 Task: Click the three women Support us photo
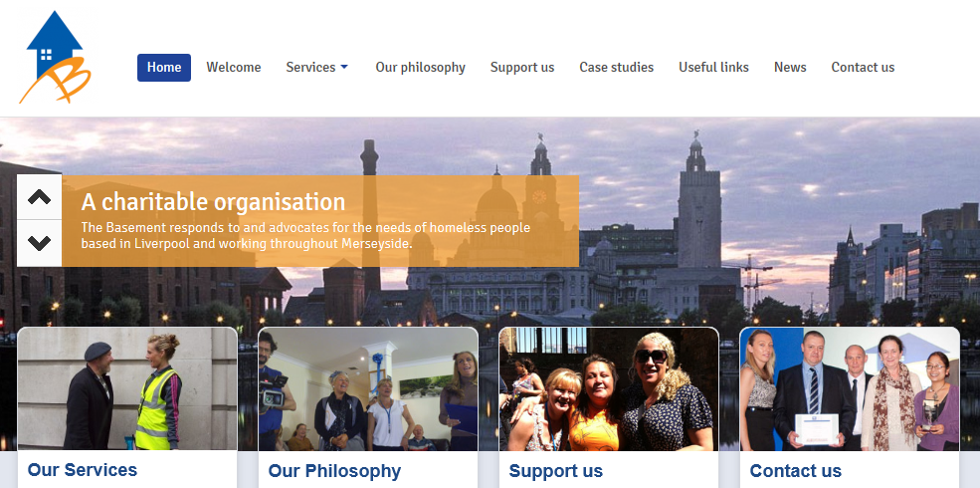(x=609, y=388)
